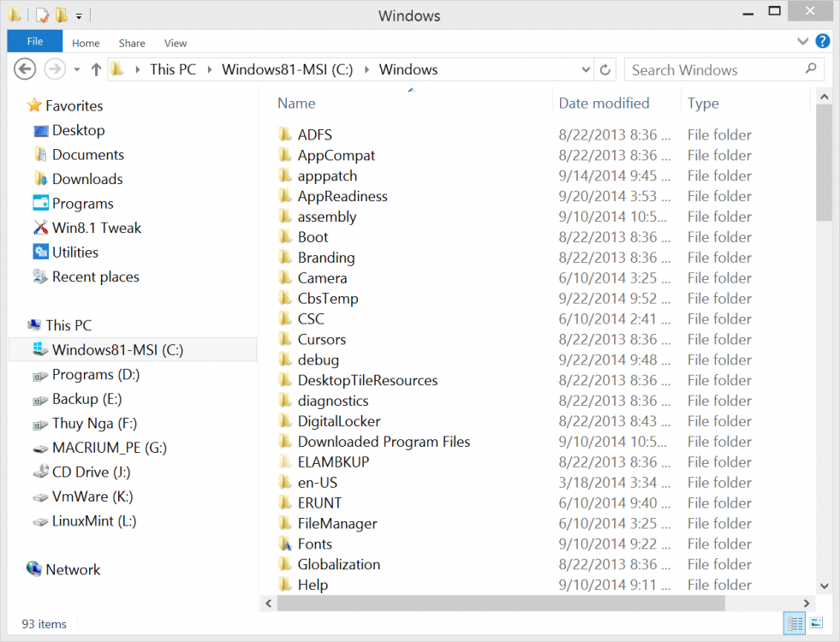Select the debug folder icon
Viewport: 840px width, 642px height.
[x=285, y=360]
